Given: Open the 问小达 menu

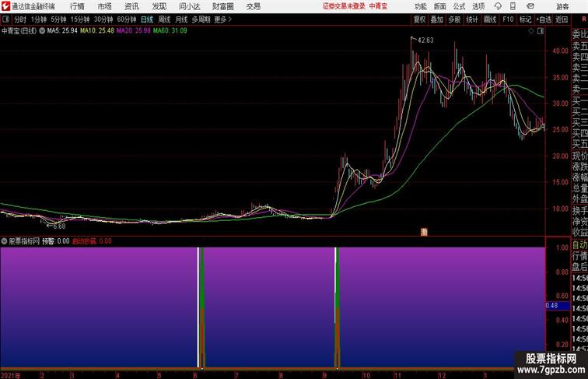Looking at the screenshot, I should point(189,6).
